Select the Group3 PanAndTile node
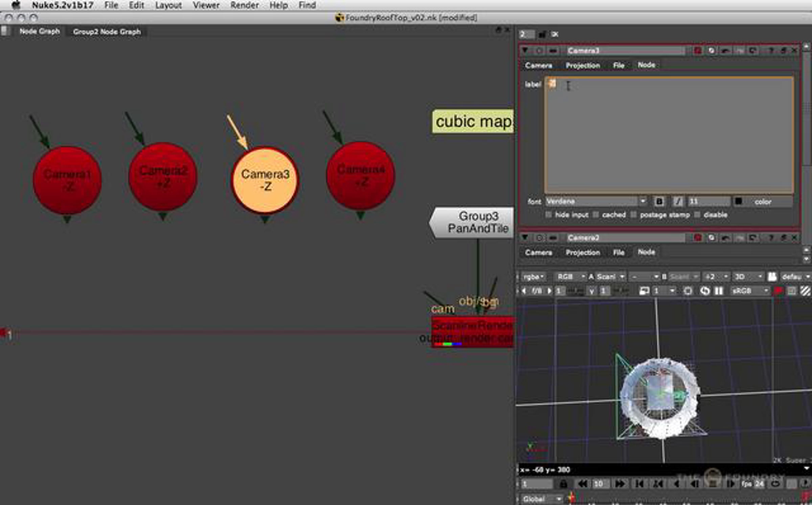 coord(472,223)
